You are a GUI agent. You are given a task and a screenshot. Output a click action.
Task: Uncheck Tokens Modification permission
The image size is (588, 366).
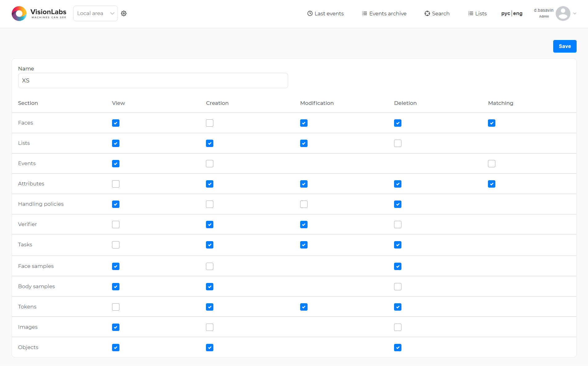pos(304,307)
